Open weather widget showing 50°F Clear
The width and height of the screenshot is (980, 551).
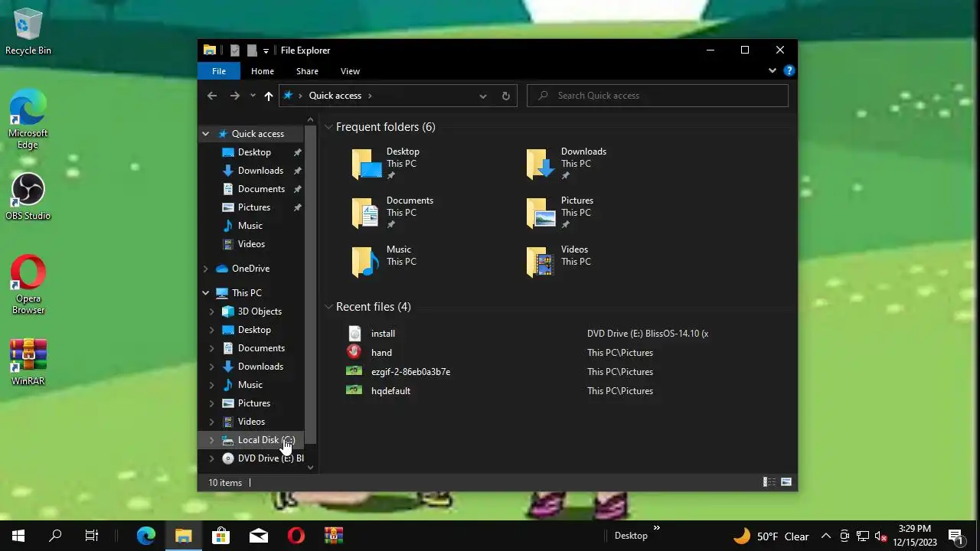771,536
